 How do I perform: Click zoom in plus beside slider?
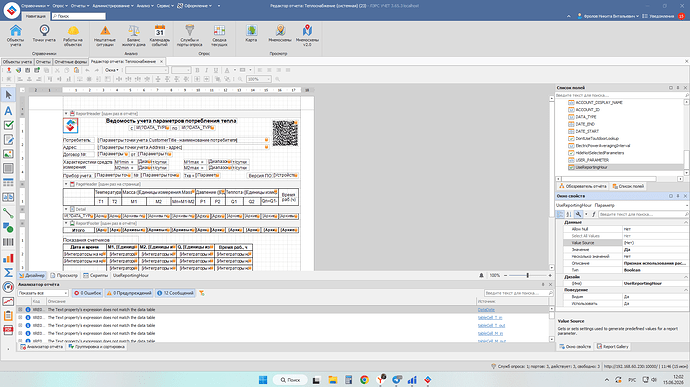pyautogui.click(x=550, y=276)
